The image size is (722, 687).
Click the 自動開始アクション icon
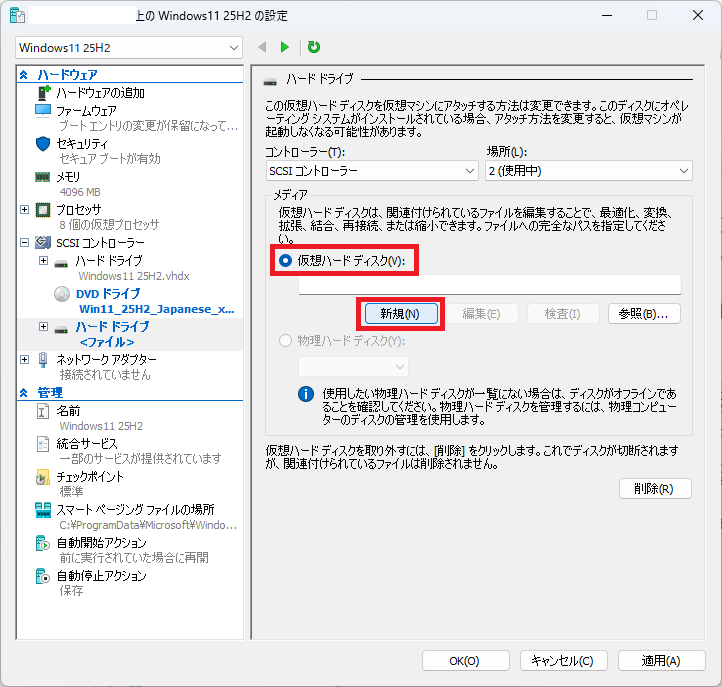[43, 543]
